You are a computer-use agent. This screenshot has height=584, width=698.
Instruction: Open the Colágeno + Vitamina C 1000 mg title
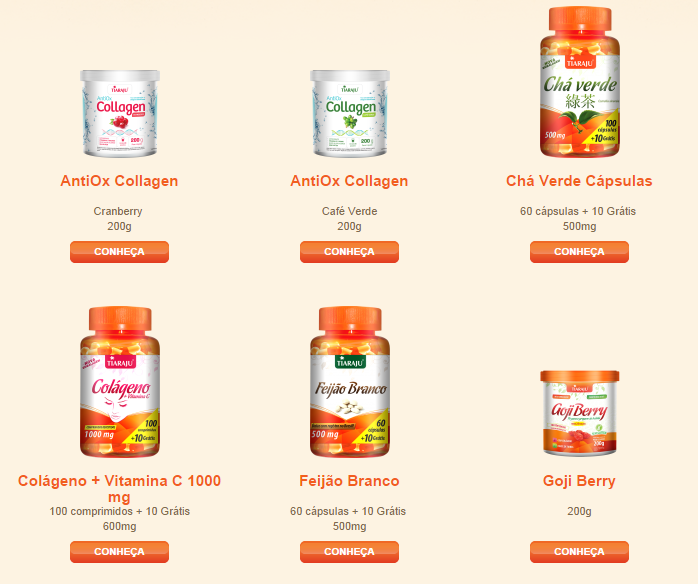119,489
